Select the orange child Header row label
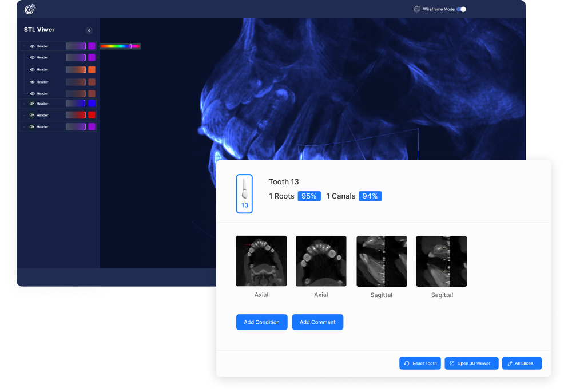564x392 pixels. pos(42,70)
